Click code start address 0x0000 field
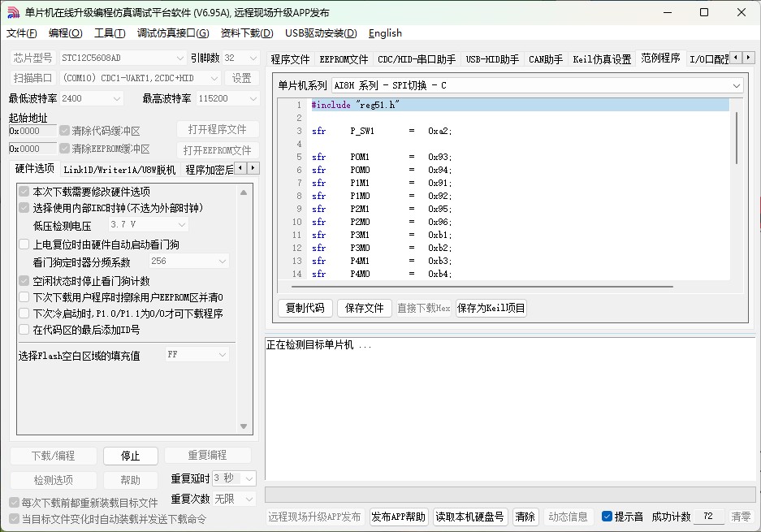761x532 pixels. point(32,131)
